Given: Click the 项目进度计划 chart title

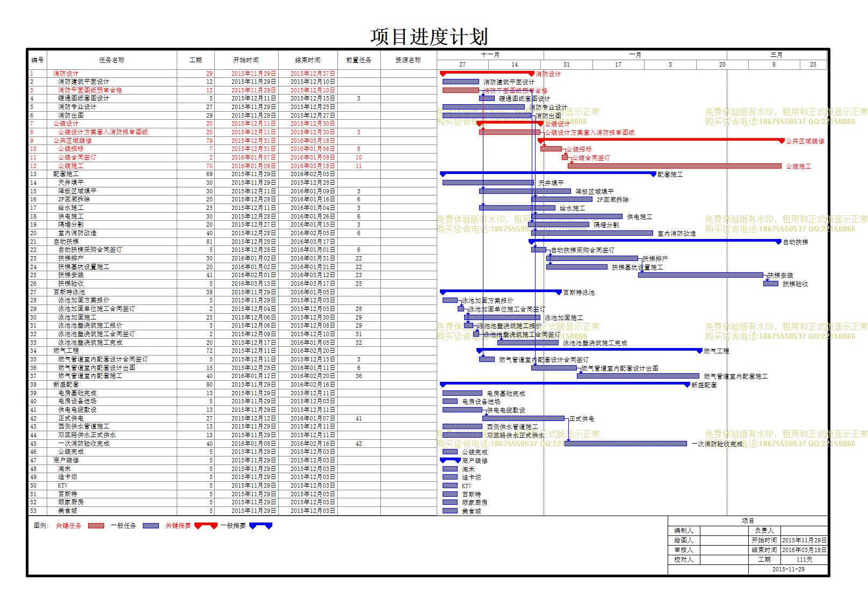Looking at the screenshot, I should [429, 37].
